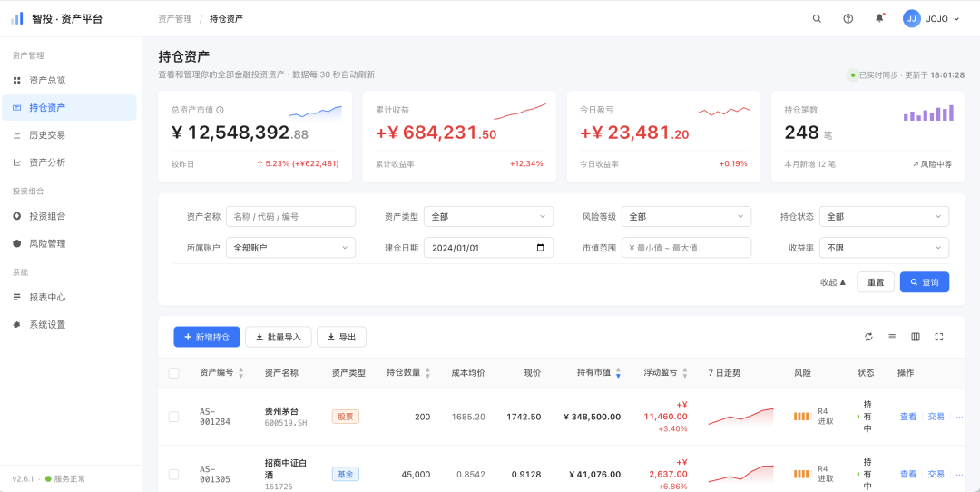Image resolution: width=980 pixels, height=492 pixels.
Task: Go to 历史交易 in the sidebar
Action: [69, 135]
